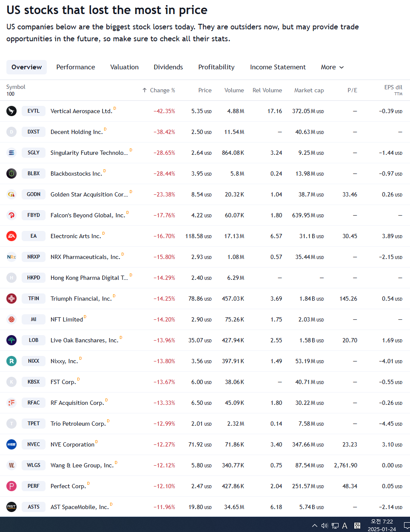Screen dimensions: 410x532
Task: Click the 11.54 M volume for DXST
Action: point(234,132)
